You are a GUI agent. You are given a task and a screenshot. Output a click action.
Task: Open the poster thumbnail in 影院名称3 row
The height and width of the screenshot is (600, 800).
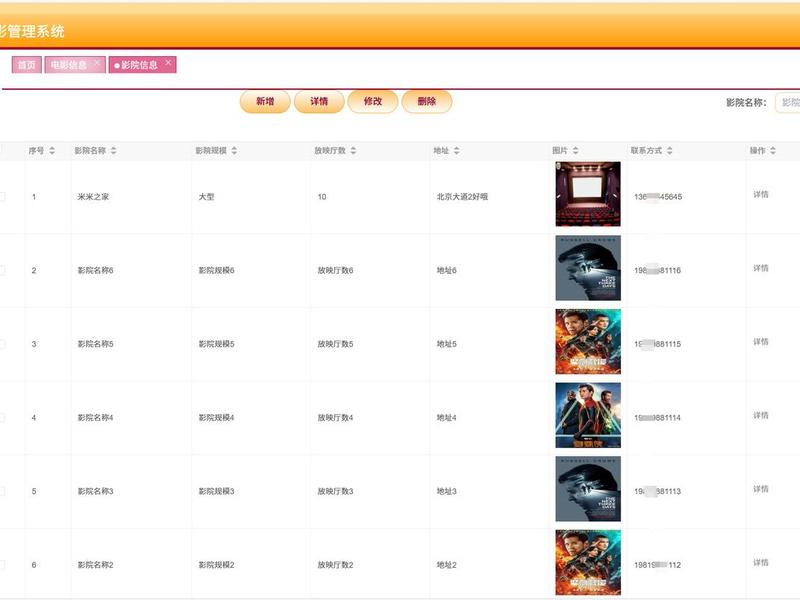(588, 489)
